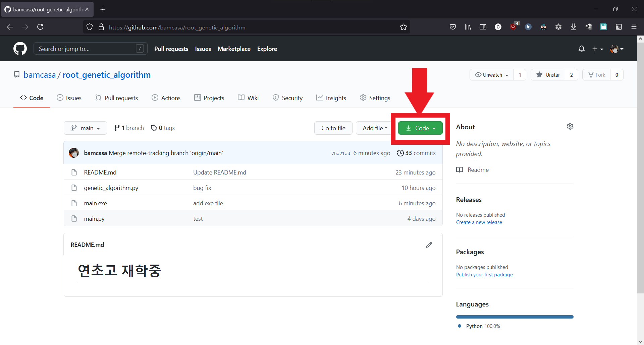The image size is (644, 345).
Task: Click the page vertical scrollbar thumb
Action: (640, 167)
